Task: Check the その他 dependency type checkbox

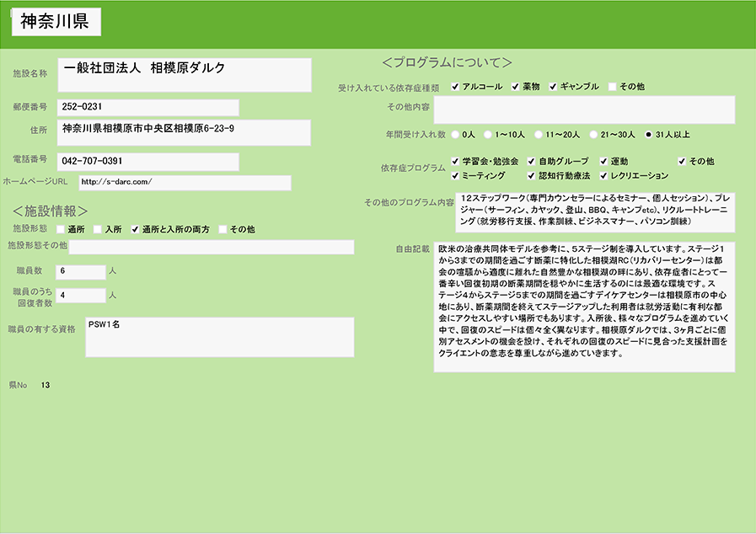Action: 613,87
